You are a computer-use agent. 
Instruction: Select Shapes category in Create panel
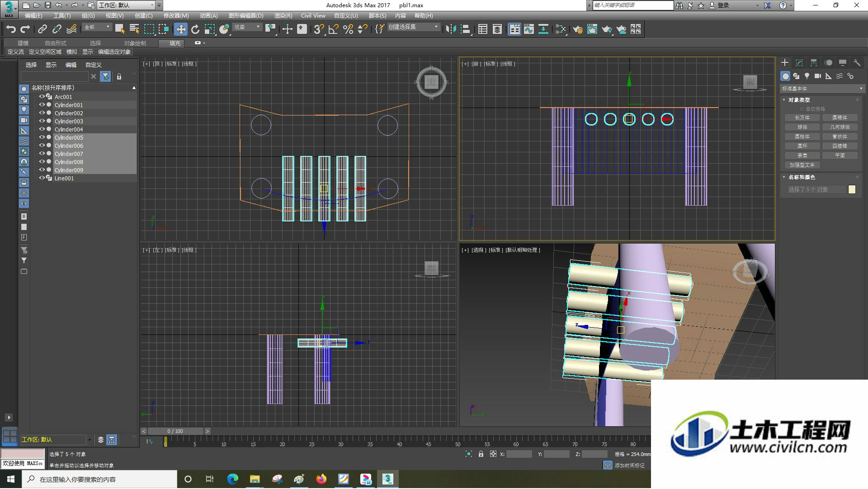[796, 76]
